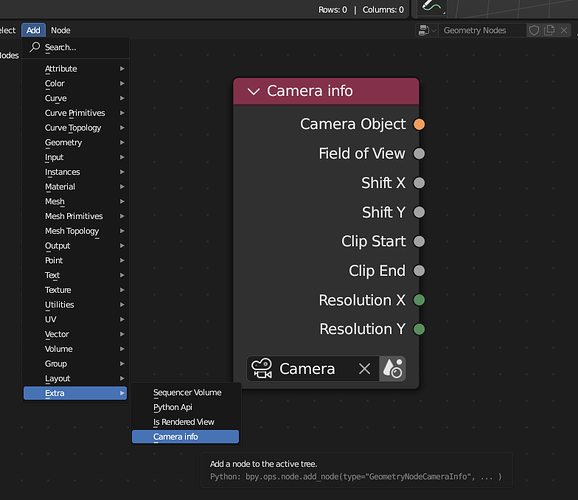Click the spreadsheet Rows: 0 label
The height and width of the screenshot is (500, 578).
click(332, 10)
